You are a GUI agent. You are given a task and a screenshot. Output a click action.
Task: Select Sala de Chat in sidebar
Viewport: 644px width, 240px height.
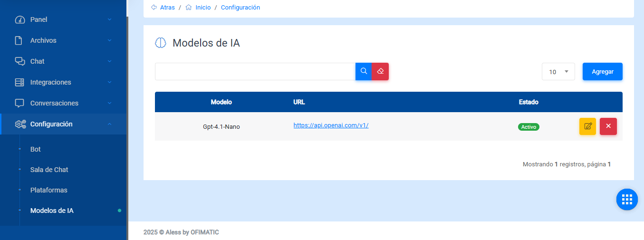(49, 170)
